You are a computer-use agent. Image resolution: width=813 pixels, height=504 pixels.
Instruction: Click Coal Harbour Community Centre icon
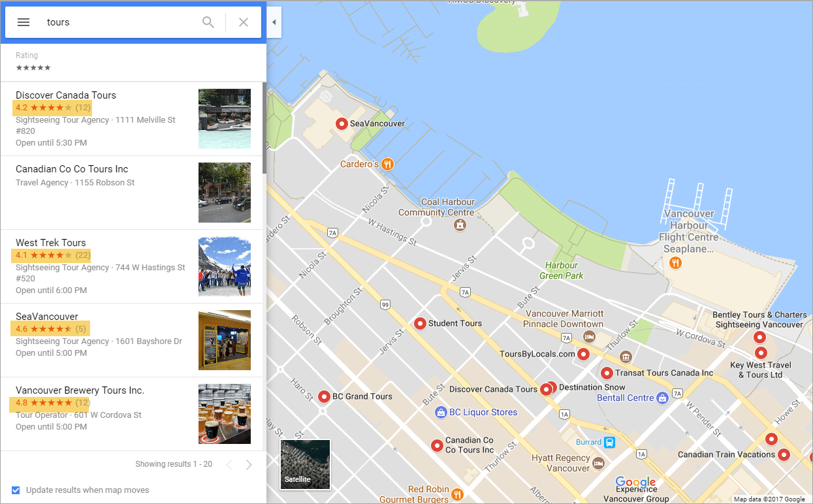coord(460,225)
